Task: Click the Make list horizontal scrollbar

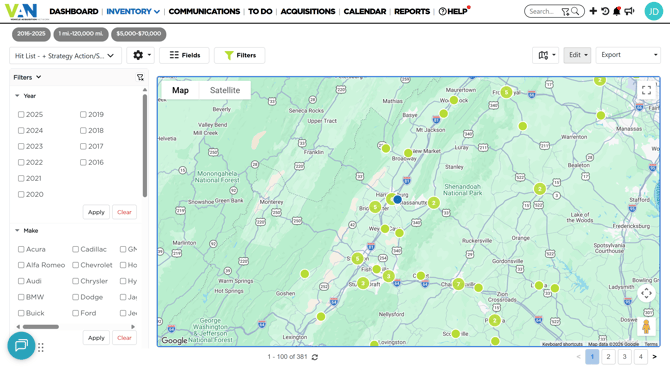Action: pos(41,327)
